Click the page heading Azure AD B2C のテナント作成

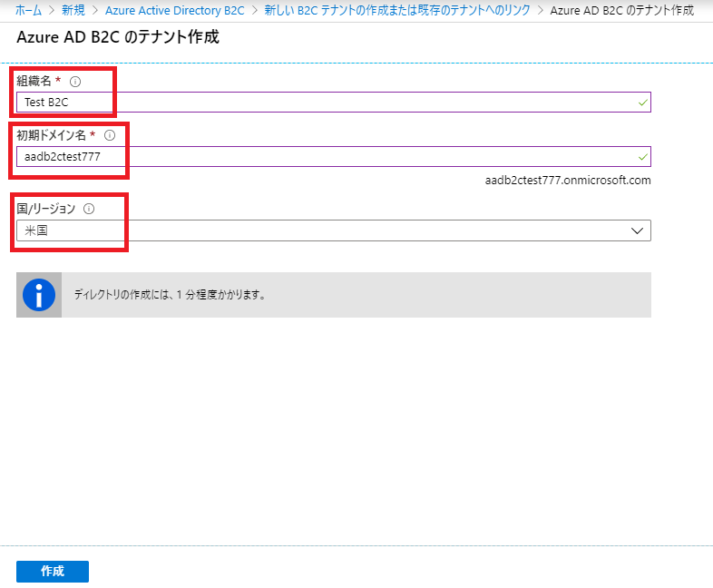(x=118, y=37)
